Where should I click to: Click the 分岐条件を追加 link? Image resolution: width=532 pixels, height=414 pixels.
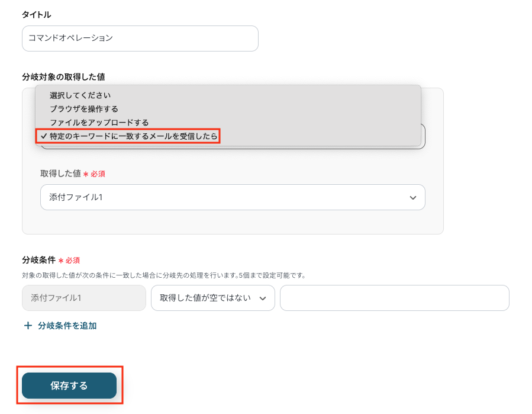tap(67, 326)
